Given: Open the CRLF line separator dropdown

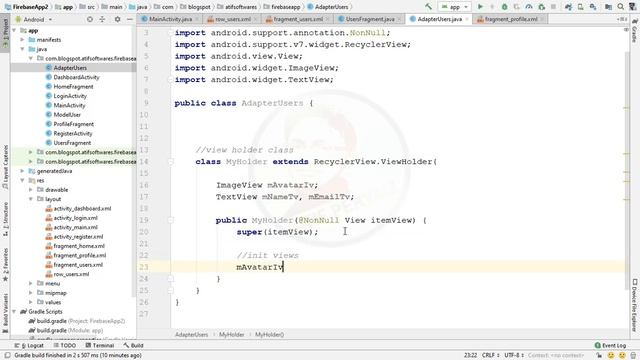Looking at the screenshot, I should point(490,356).
